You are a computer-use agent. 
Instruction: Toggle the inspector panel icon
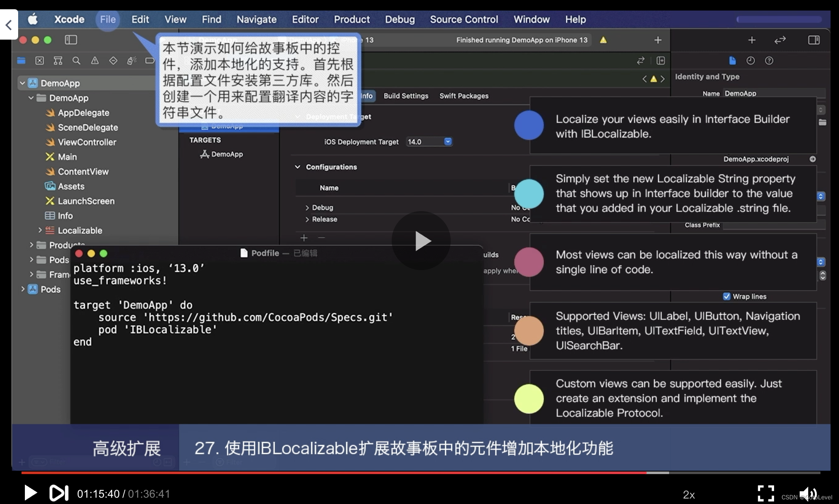[814, 40]
